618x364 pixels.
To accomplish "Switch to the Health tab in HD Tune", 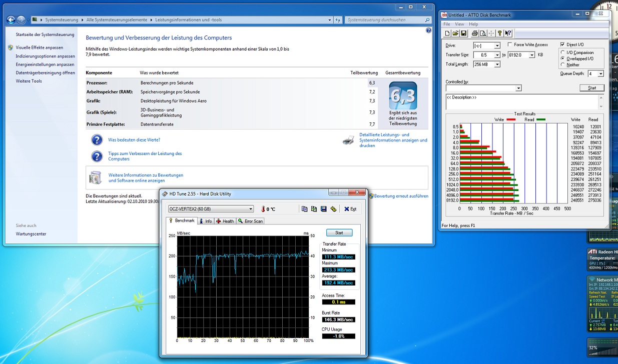I will click(225, 221).
